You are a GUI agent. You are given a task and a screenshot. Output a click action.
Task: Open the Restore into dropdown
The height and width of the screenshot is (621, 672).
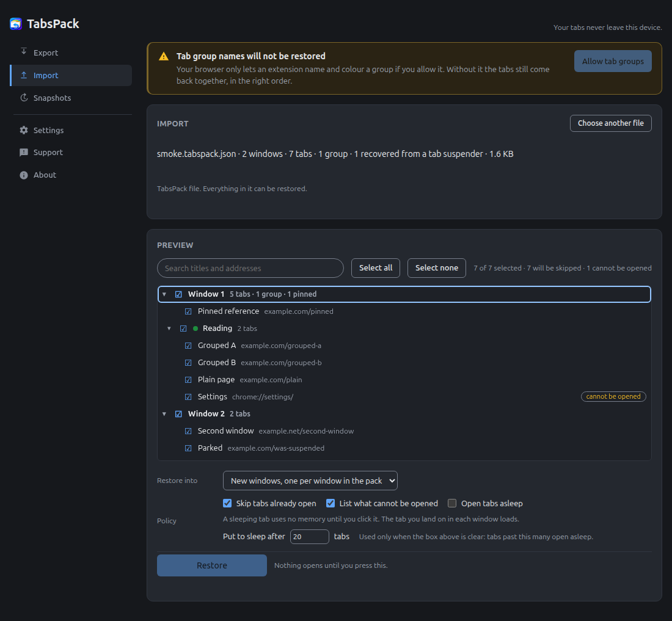[x=310, y=481]
